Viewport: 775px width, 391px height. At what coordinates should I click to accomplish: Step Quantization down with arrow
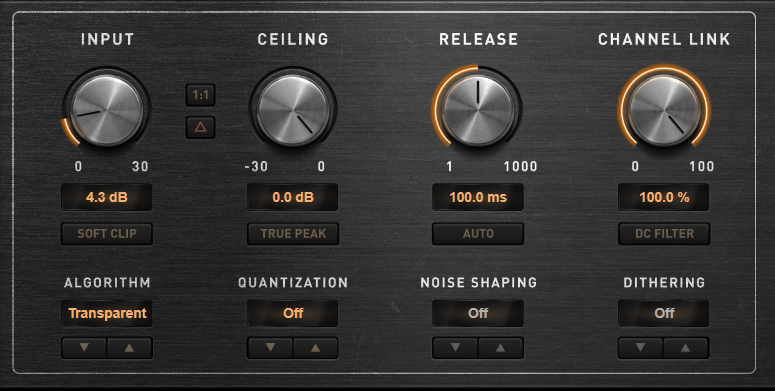270,348
